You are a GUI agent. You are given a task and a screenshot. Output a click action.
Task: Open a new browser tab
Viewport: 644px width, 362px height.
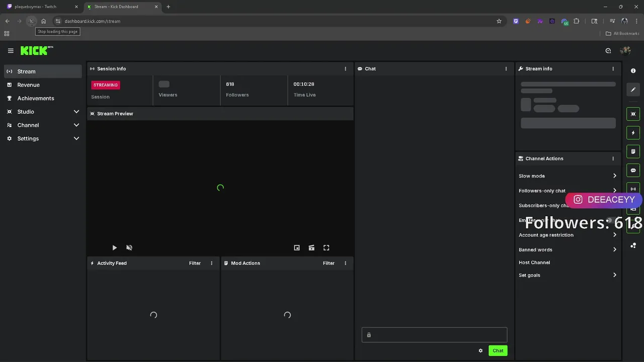(x=169, y=7)
